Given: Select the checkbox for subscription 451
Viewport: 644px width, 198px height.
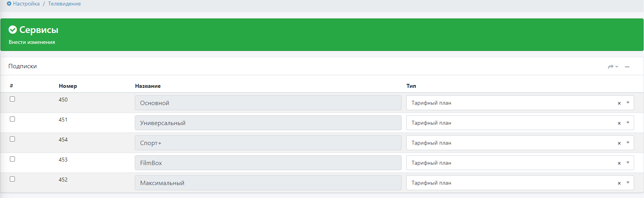Looking at the screenshot, I should tap(13, 119).
